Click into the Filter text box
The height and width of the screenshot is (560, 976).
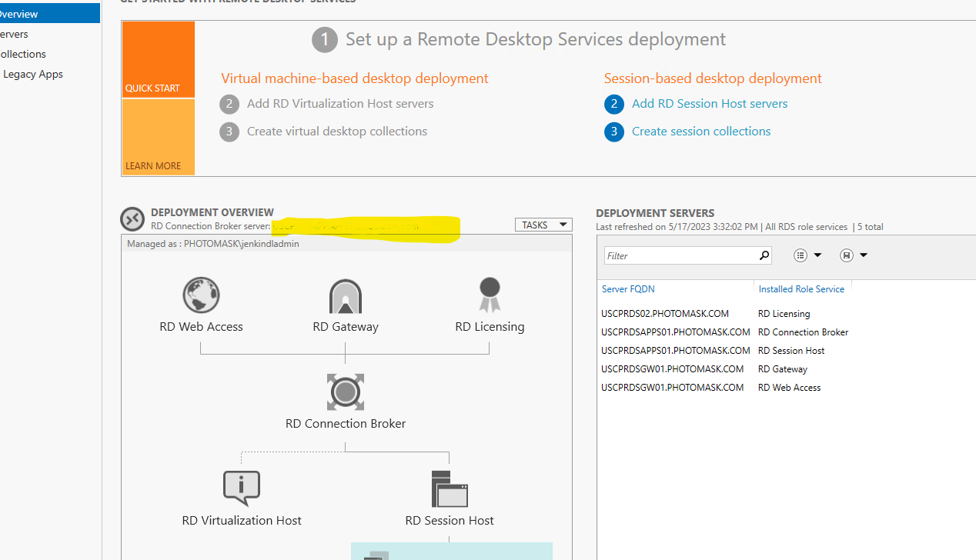[681, 255]
